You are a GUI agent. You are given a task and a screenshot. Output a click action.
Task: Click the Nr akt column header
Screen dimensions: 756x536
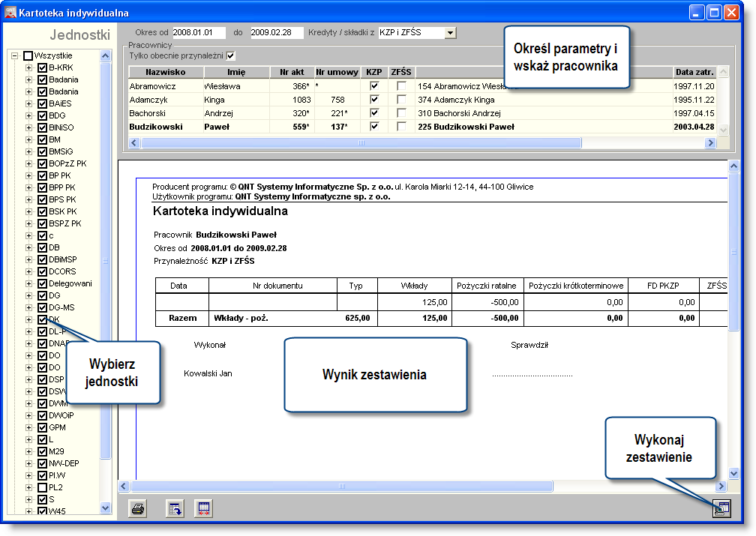click(x=292, y=72)
